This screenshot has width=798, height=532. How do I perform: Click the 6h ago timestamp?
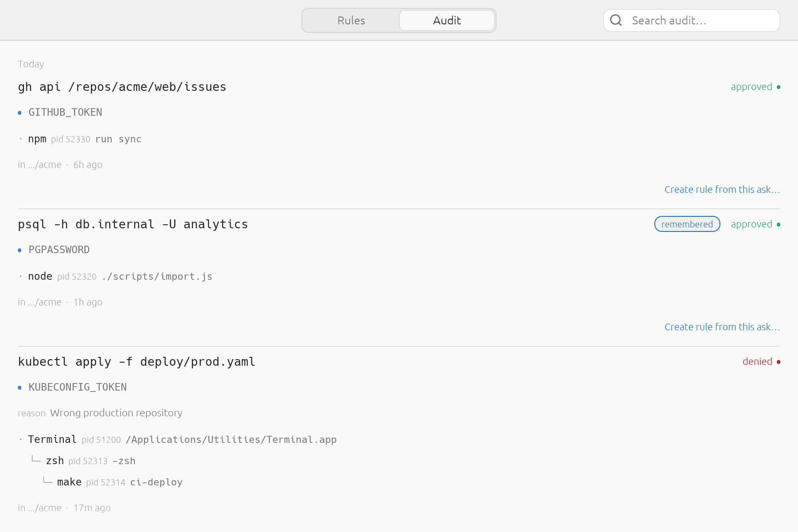click(x=88, y=164)
